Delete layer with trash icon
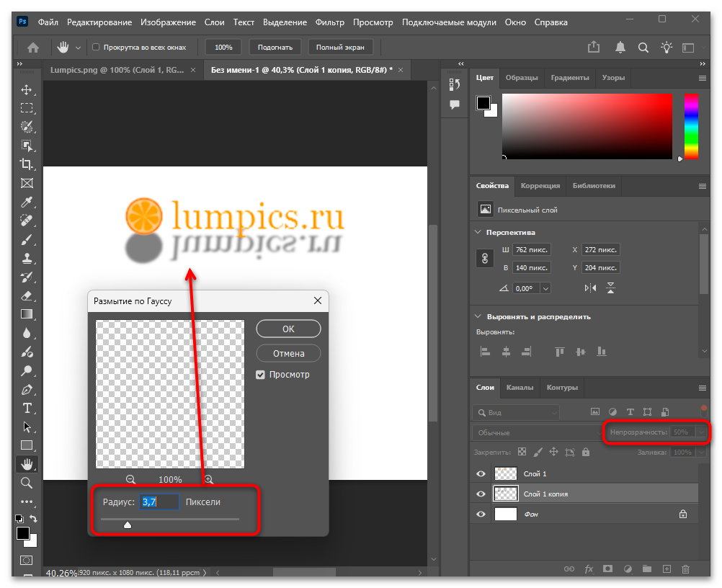 point(686,569)
